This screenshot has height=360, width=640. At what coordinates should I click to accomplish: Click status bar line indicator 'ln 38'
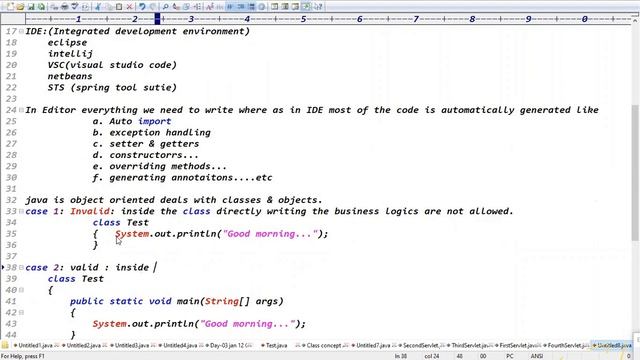coord(401,356)
